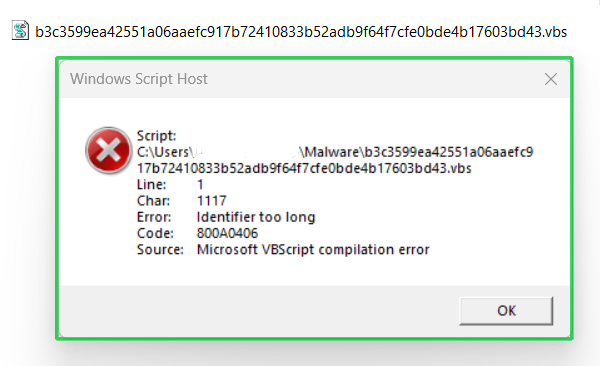
Task: Click the Char value 1117
Action: tap(212, 201)
